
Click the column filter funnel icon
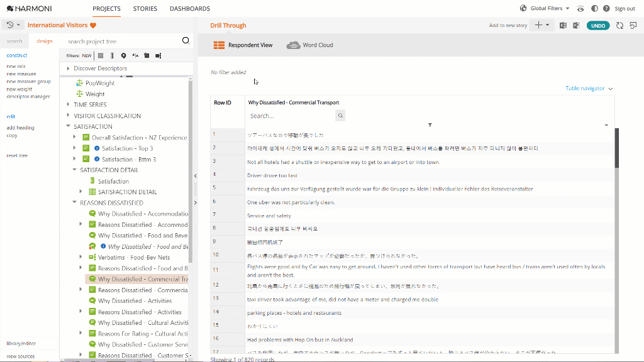pyautogui.click(x=430, y=125)
